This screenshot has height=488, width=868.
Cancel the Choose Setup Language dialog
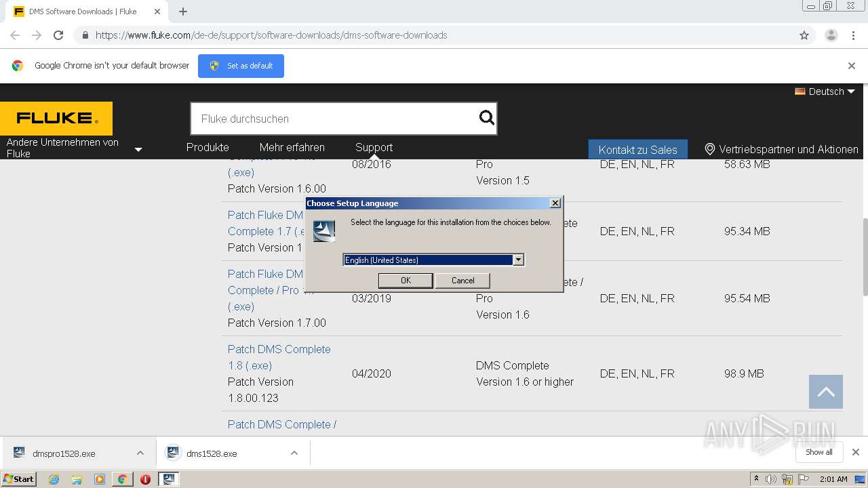(463, 281)
